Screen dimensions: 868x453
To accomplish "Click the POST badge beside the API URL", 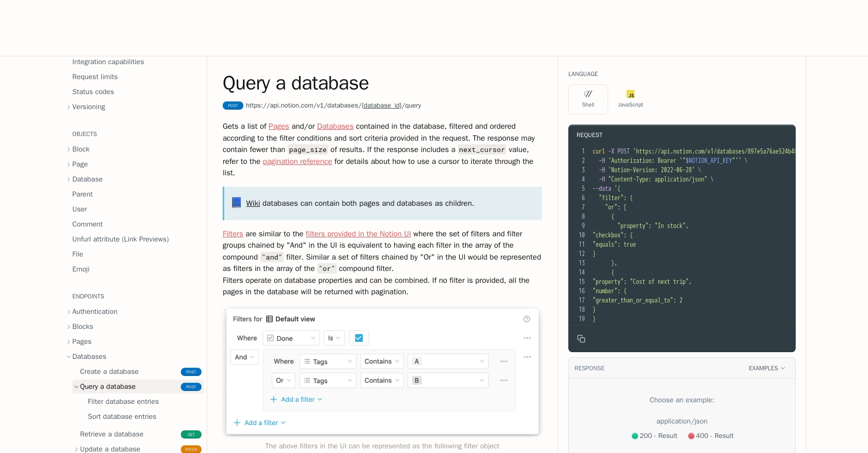I will pos(233,105).
